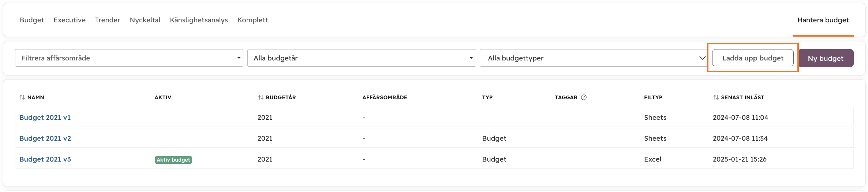This screenshot has width=868, height=192.
Task: Sort by the NAMN column arrows icon
Action: point(22,97)
